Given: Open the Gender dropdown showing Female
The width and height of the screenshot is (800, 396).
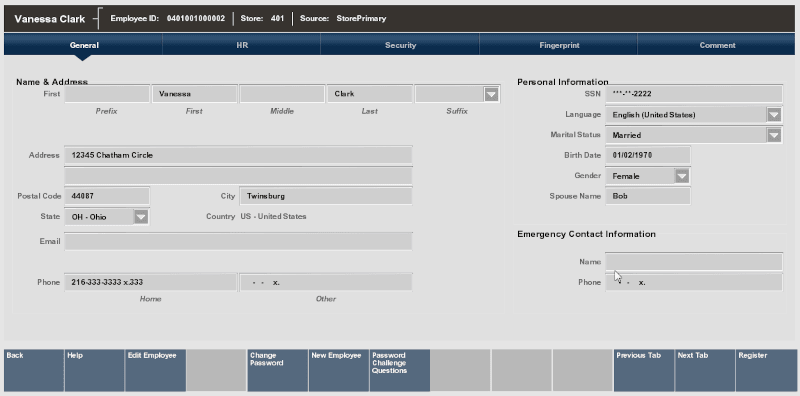Looking at the screenshot, I should click(682, 176).
